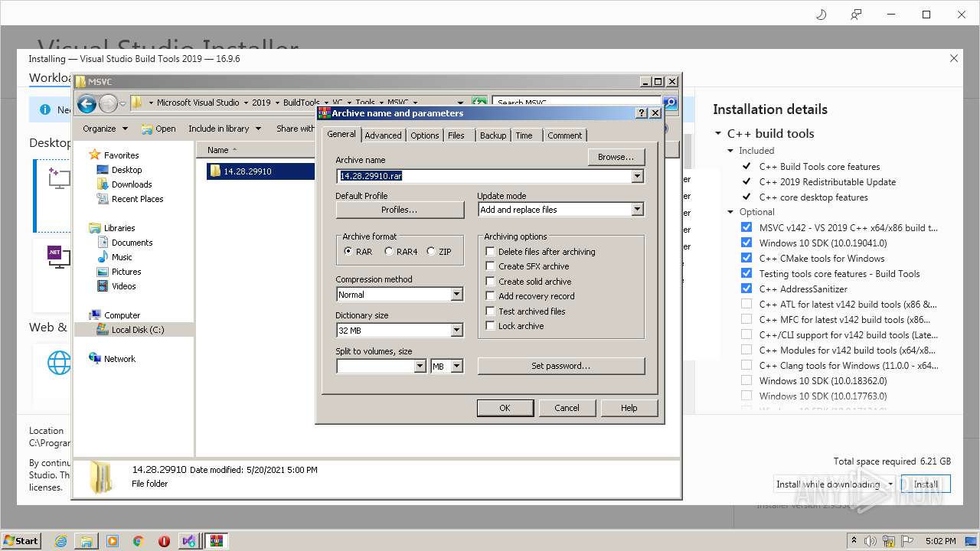Select the RAR archive format
Viewport: 980px width, 551px height.
[x=348, y=251]
